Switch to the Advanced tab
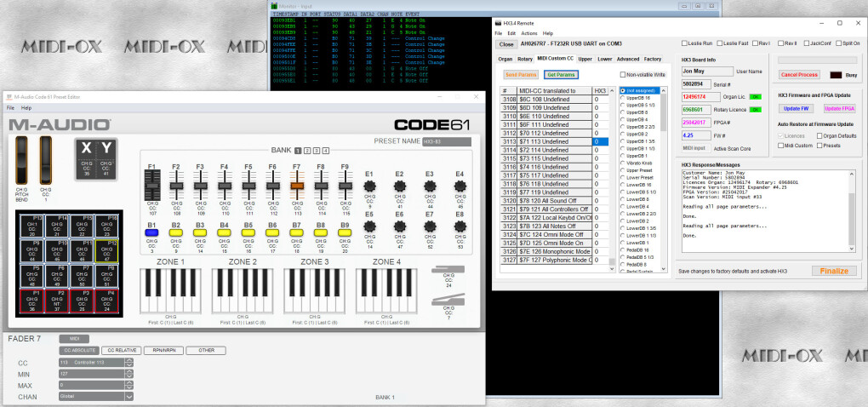Image resolution: width=868 pixels, height=407 pixels. coord(628,59)
